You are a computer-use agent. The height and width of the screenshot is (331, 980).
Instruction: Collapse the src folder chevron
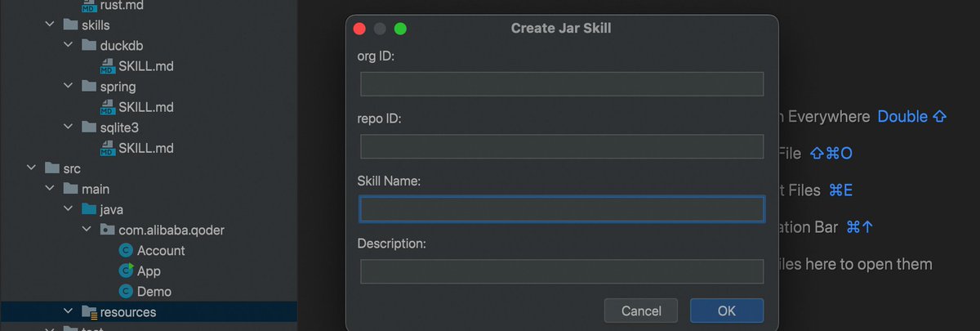pos(32,168)
